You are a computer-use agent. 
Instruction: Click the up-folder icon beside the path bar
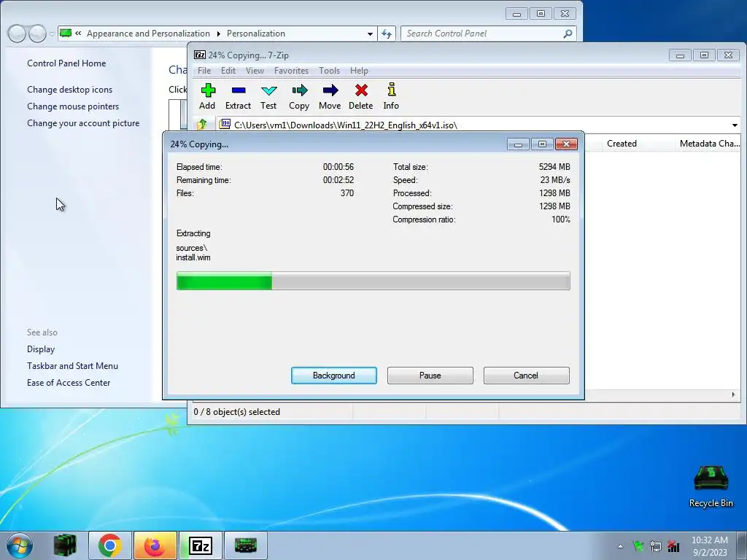pos(202,125)
